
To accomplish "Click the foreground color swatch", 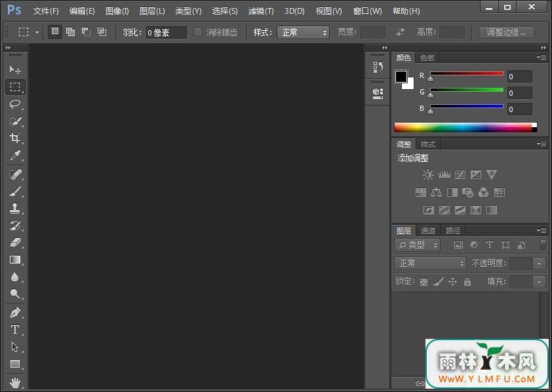I will click(401, 76).
